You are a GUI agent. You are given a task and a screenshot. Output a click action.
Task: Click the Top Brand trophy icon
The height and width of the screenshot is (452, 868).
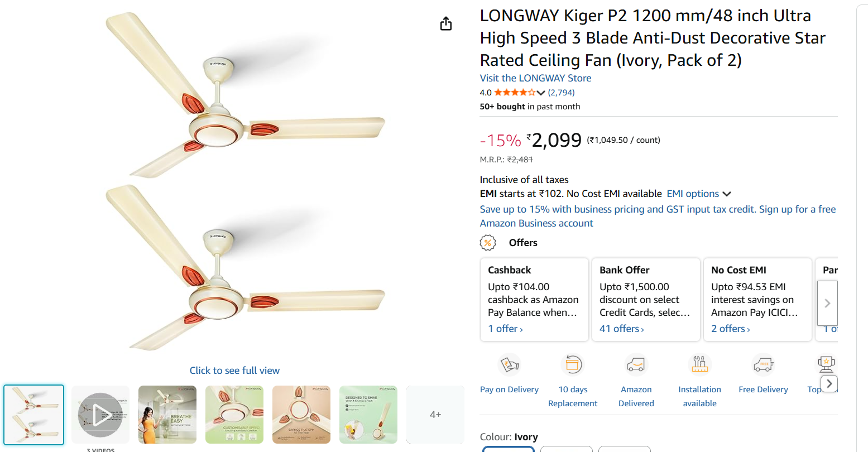pos(826,364)
